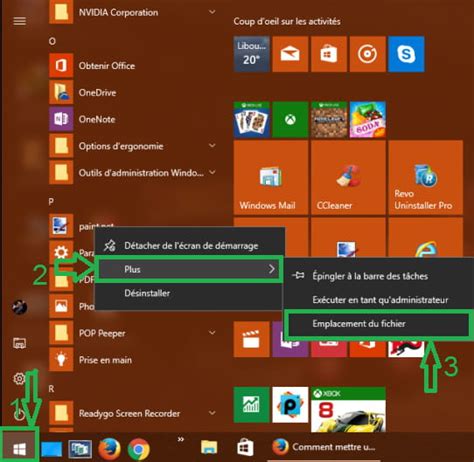Open POP Peeper folder
474x462 pixels.
(133, 333)
